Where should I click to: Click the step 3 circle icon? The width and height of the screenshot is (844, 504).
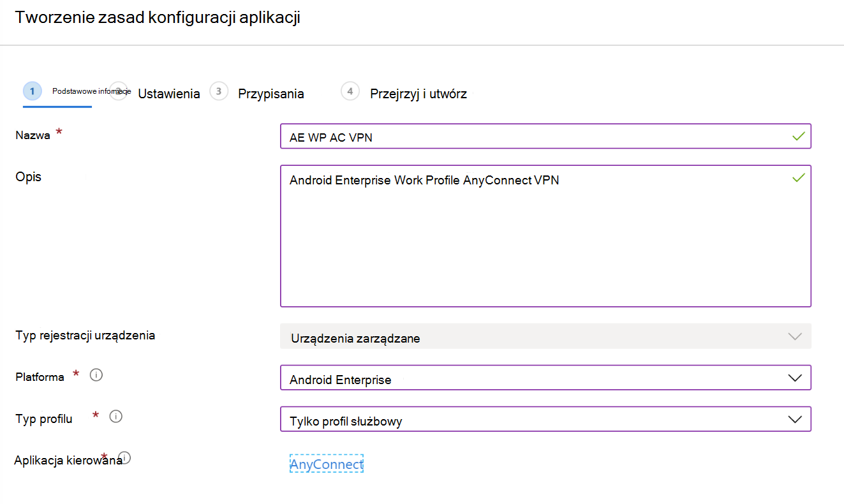point(219,91)
